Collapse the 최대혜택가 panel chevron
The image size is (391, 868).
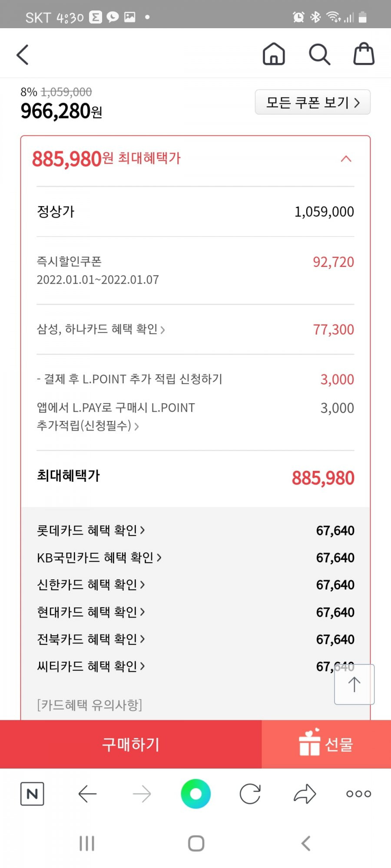click(346, 159)
